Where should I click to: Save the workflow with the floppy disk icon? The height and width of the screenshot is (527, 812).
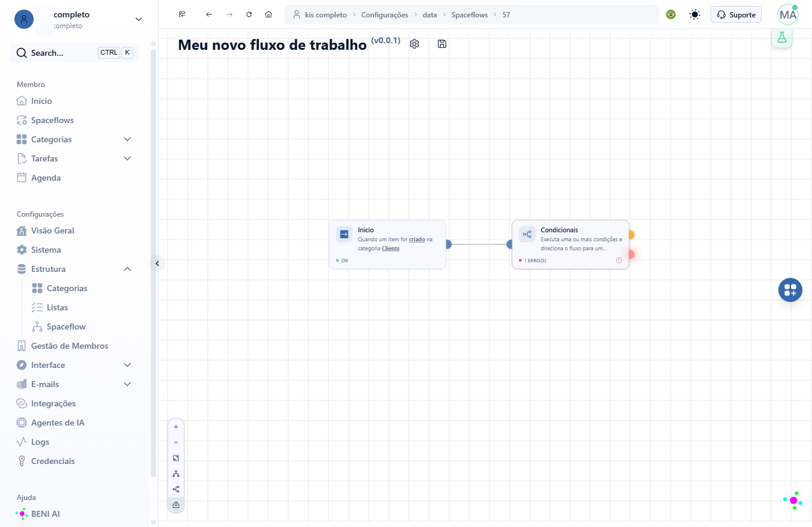coord(442,44)
